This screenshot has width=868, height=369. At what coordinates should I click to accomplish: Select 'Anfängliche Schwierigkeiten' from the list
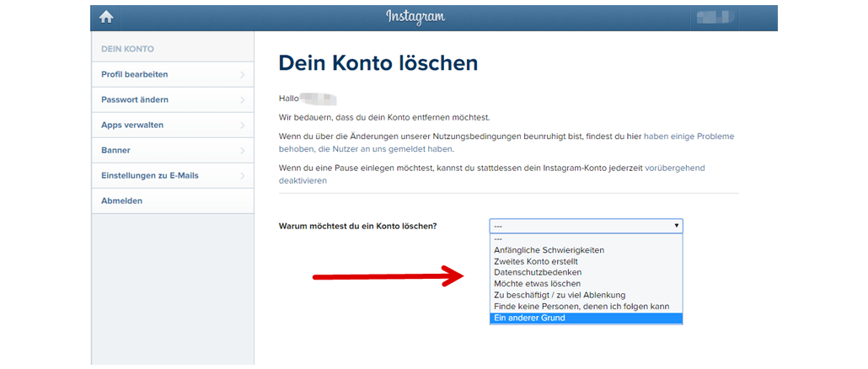[x=587, y=250]
